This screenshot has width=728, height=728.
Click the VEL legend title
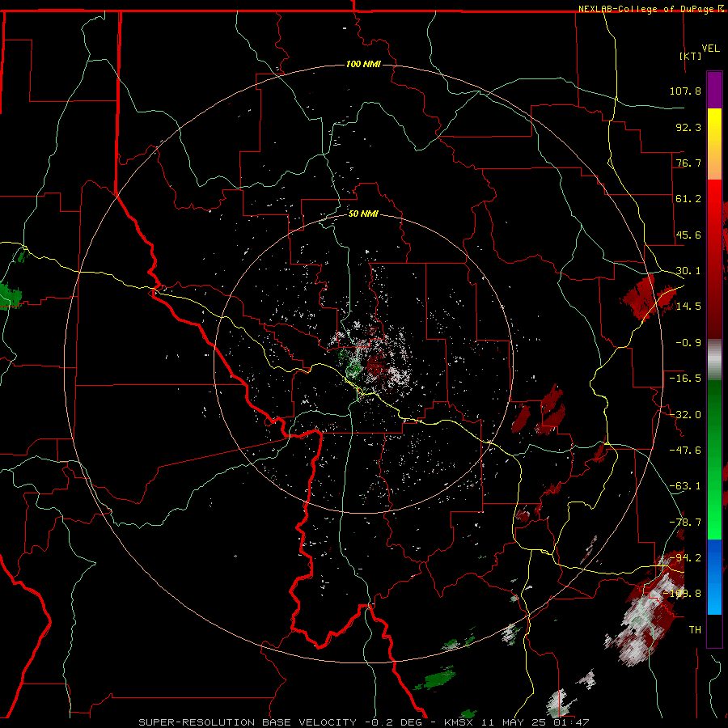[710, 49]
